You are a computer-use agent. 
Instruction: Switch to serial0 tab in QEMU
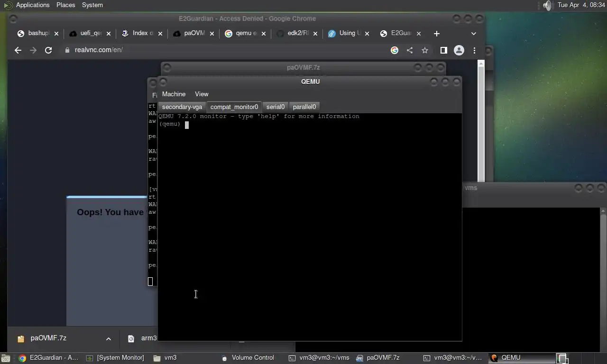pos(276,107)
